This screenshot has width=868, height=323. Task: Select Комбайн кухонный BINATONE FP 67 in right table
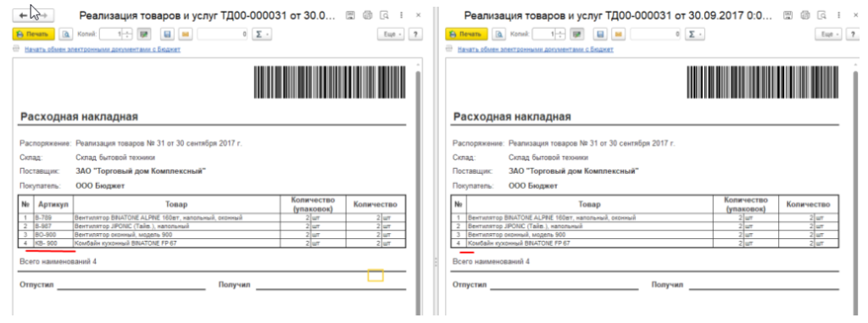(x=591, y=242)
